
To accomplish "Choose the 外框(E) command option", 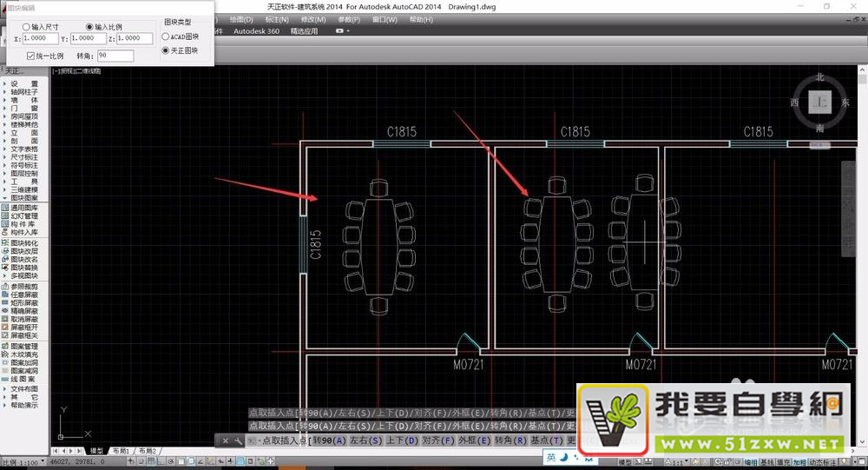I will (475, 440).
